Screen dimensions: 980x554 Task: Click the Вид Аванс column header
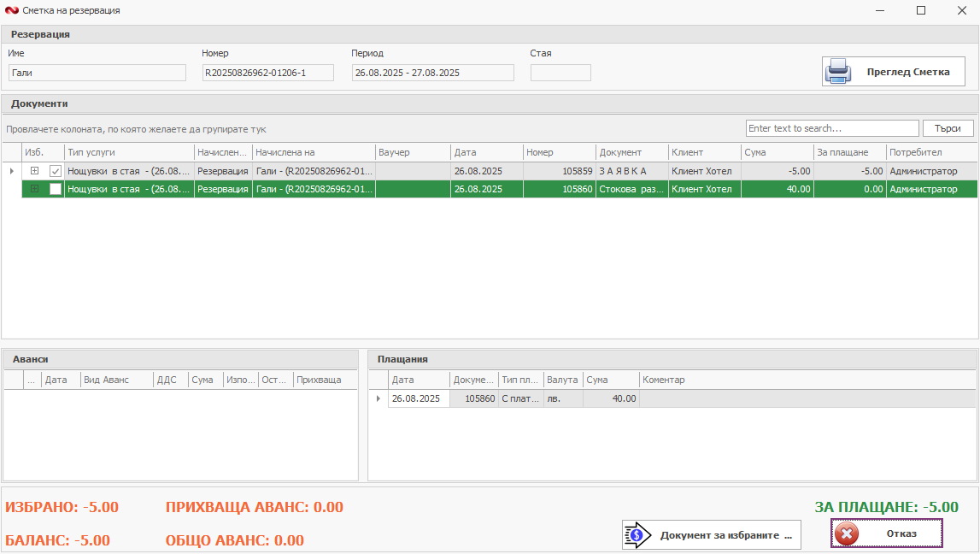pyautogui.click(x=116, y=380)
